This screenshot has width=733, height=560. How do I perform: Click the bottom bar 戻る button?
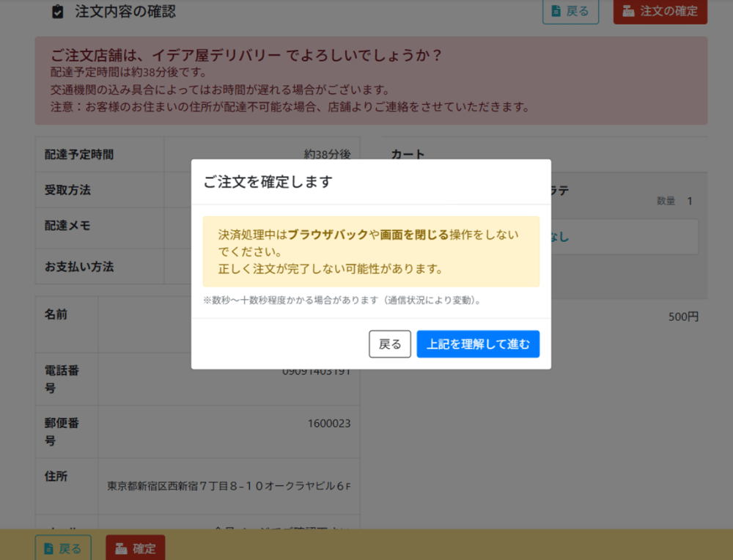(63, 548)
